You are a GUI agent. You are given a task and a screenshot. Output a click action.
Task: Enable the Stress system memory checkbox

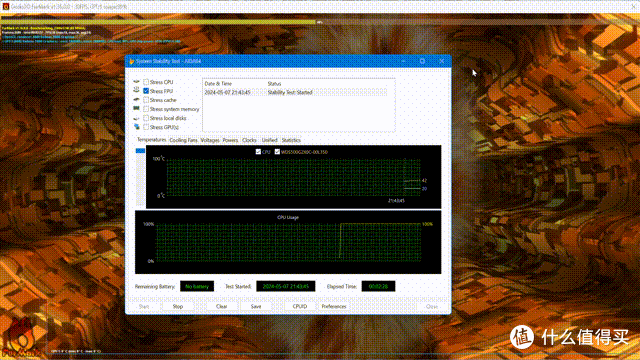click(146, 109)
